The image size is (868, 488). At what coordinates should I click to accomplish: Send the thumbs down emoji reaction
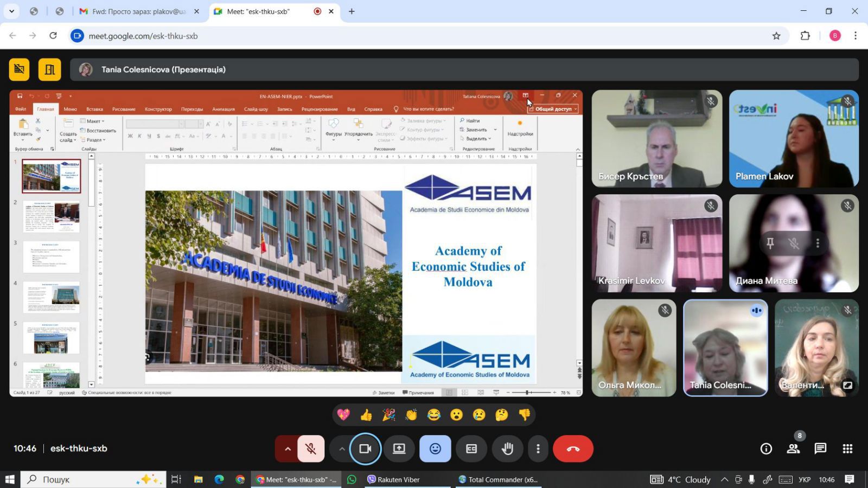click(525, 415)
